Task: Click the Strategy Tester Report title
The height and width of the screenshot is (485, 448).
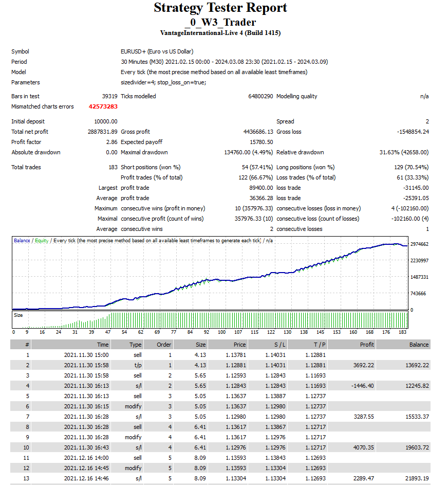Action: pyautogui.click(x=220, y=8)
